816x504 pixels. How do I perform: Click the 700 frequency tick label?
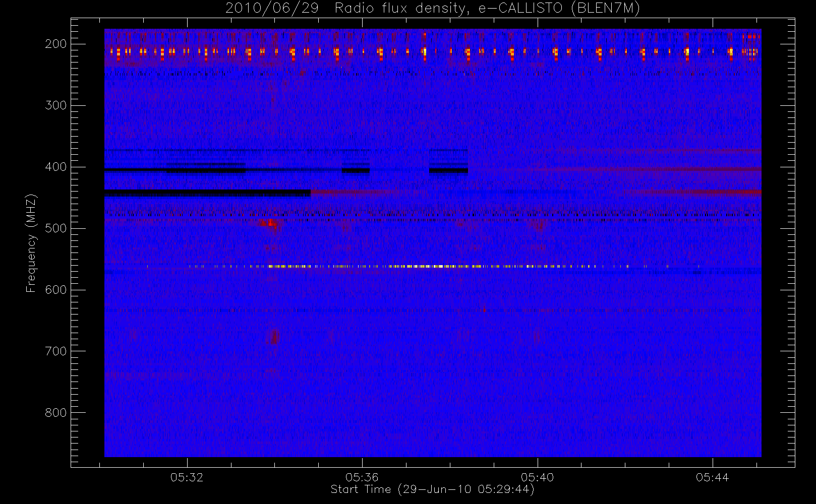[56, 351]
